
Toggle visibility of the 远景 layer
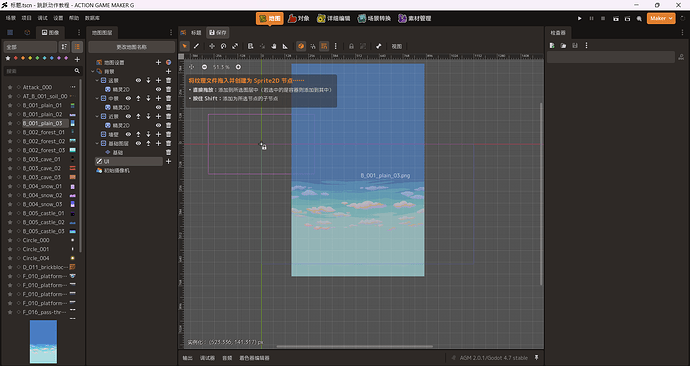coord(138,81)
